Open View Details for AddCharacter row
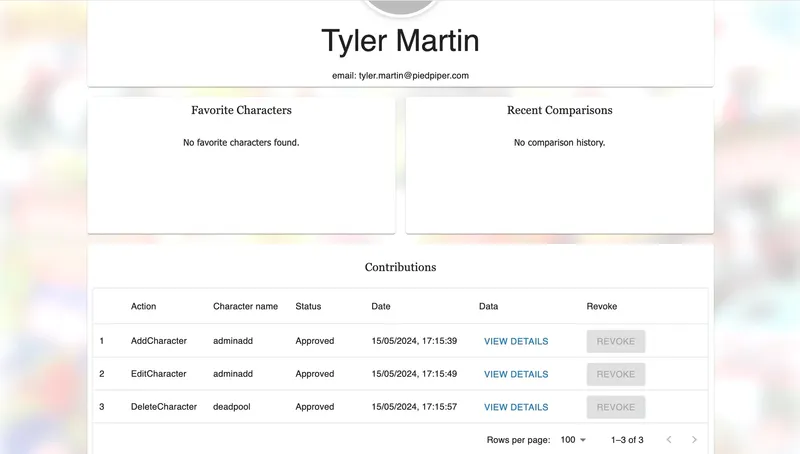The image size is (800, 454). coord(516,341)
